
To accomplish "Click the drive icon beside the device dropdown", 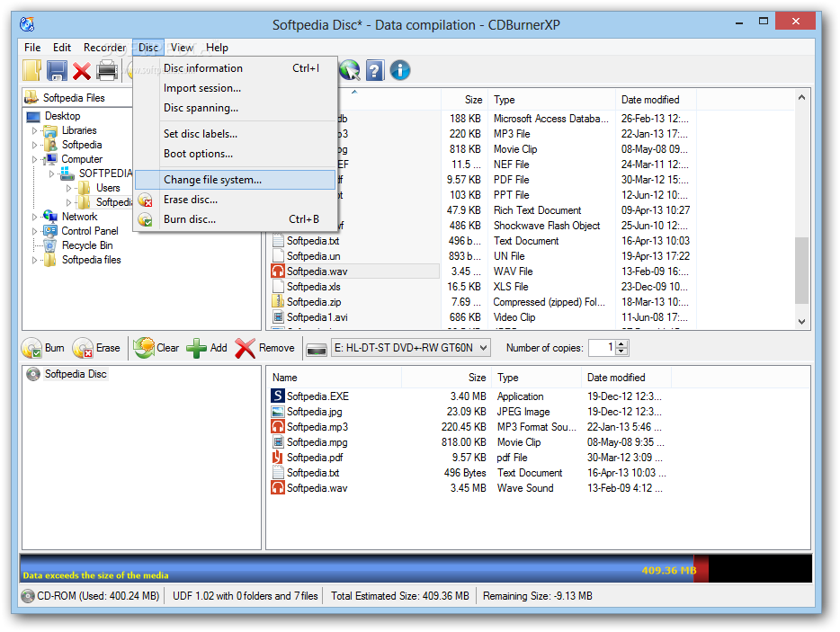I will pyautogui.click(x=316, y=349).
